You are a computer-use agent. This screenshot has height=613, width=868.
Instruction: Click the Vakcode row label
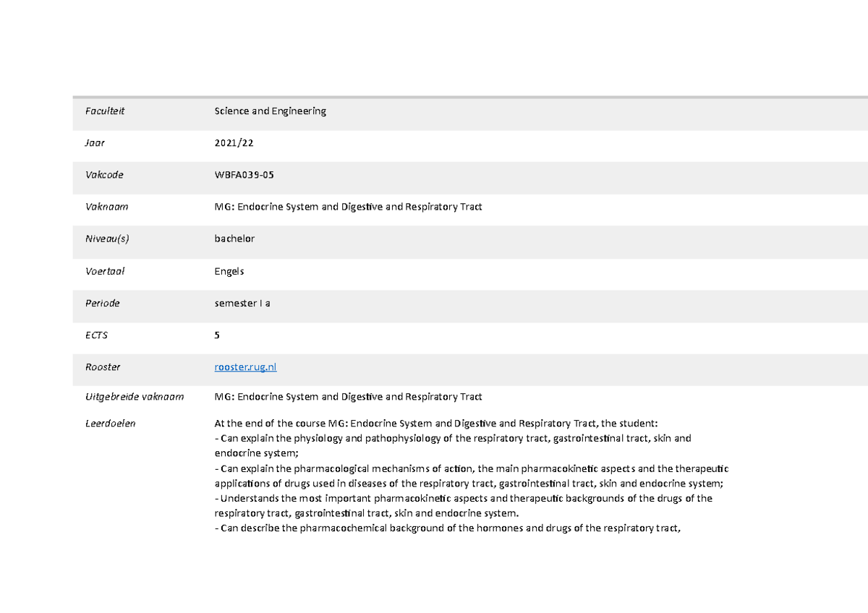(104, 175)
